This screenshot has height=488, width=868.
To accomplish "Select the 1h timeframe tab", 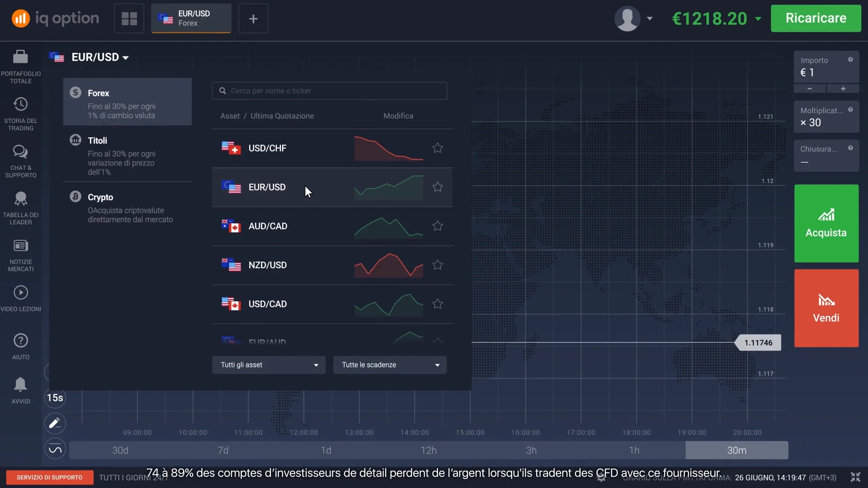I will pos(634,450).
